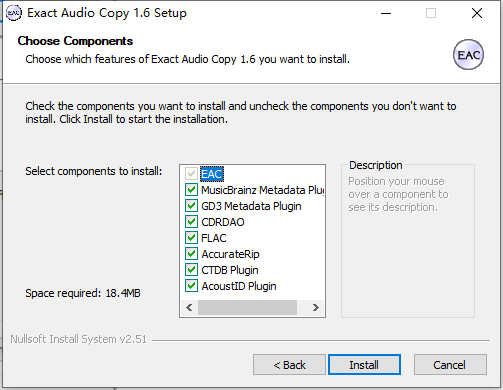The width and height of the screenshot is (503, 390).
Task: Close the Exact Audio Copy Setup window
Action: point(477,13)
